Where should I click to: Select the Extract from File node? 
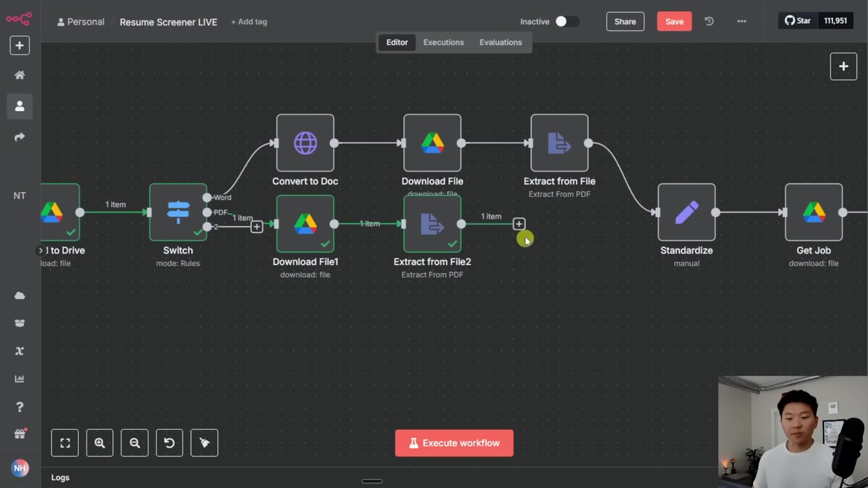point(559,143)
